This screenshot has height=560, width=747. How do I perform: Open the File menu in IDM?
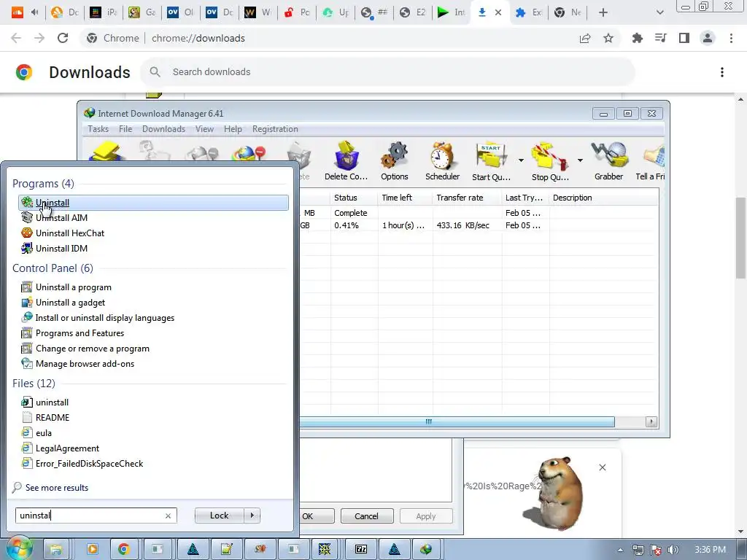(x=125, y=129)
